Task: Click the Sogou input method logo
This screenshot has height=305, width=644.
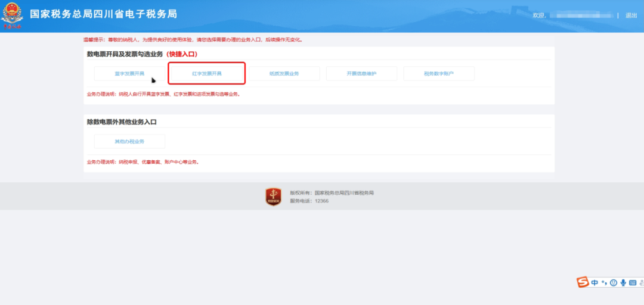Action: click(583, 282)
